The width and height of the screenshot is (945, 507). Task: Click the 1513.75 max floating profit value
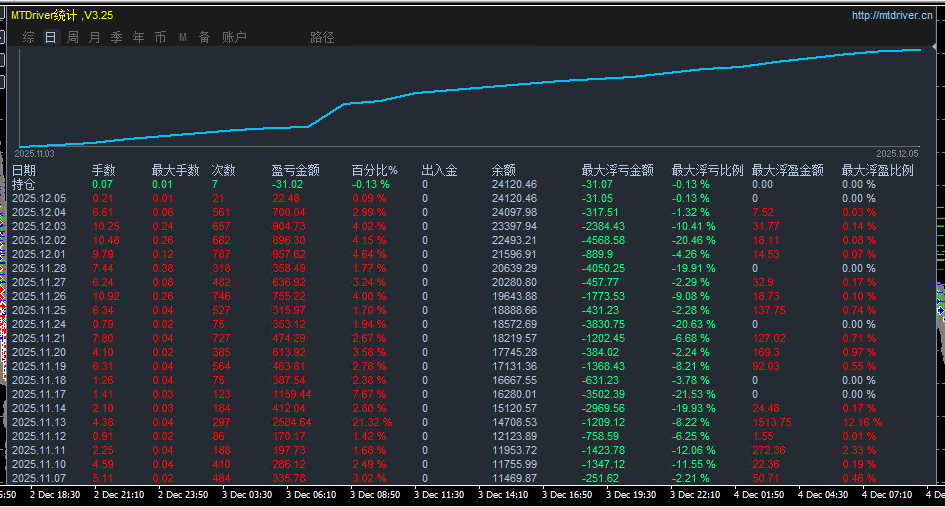coord(772,422)
